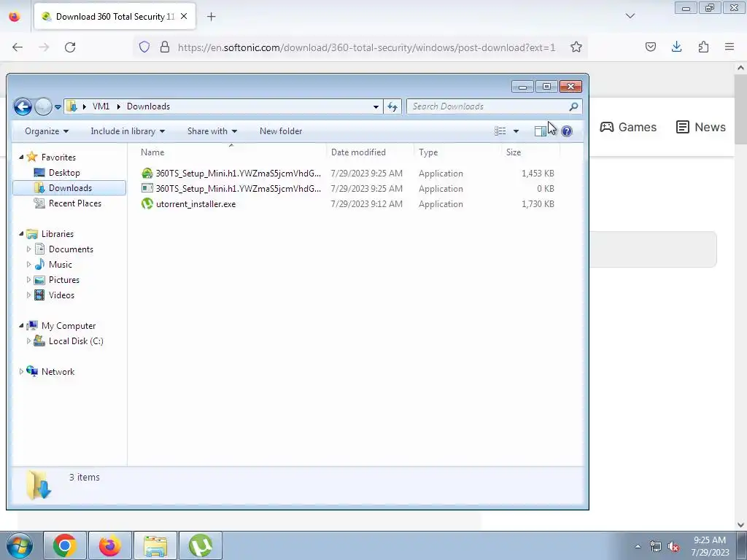Open a new Firefox tab
The image size is (747, 560).
(211, 16)
